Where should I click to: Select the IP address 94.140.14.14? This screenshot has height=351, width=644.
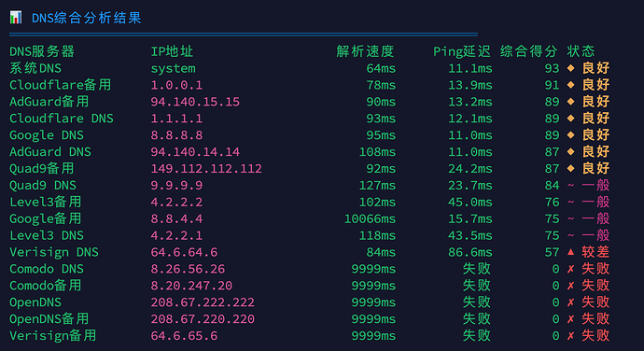coord(195,152)
